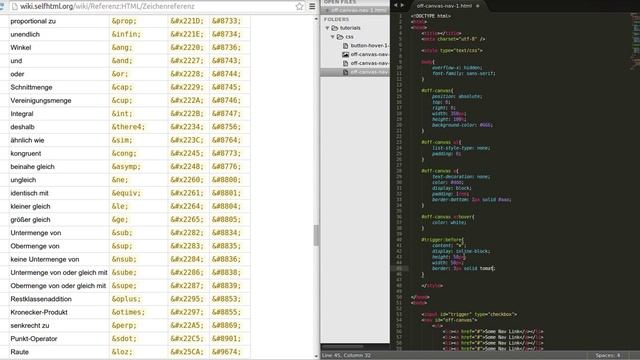This screenshot has height=360, width=640.
Task: Click the '&#8744;' decimal code cell
Action: point(226,74)
